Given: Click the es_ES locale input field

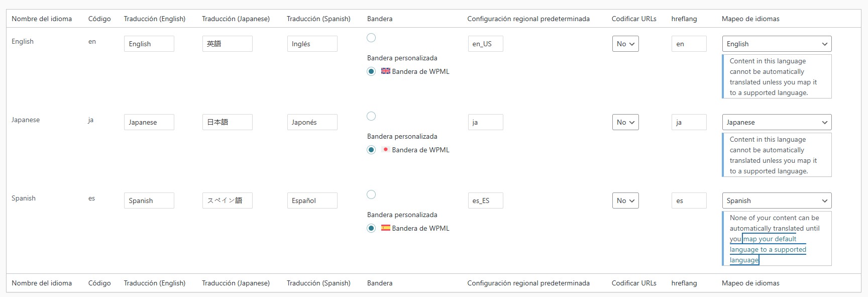Looking at the screenshot, I should [x=485, y=201].
